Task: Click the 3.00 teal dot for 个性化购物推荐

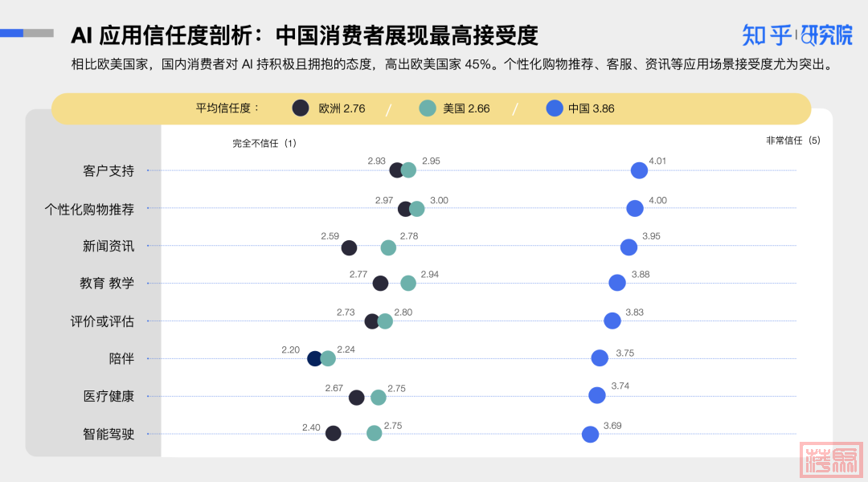Action: 417,209
